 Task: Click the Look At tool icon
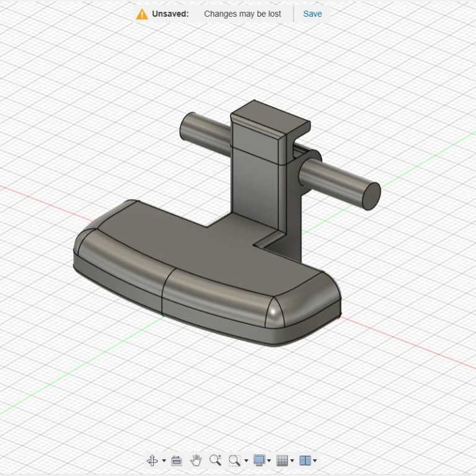176,460
